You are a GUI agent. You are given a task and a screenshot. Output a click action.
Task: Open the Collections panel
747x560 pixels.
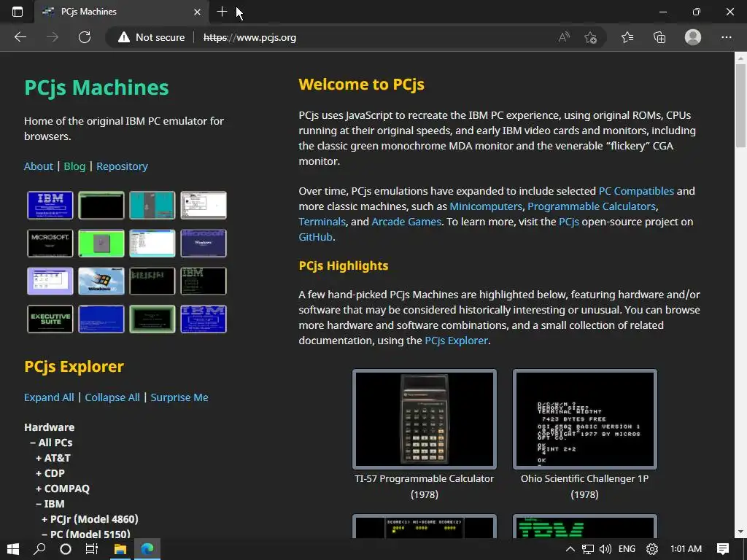click(659, 37)
